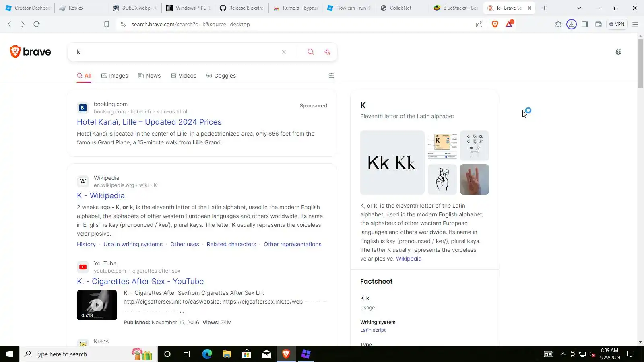The height and width of the screenshot is (362, 644).
Task: Open K. - Cigarettes After Sex YouTube result
Action: pyautogui.click(x=140, y=281)
